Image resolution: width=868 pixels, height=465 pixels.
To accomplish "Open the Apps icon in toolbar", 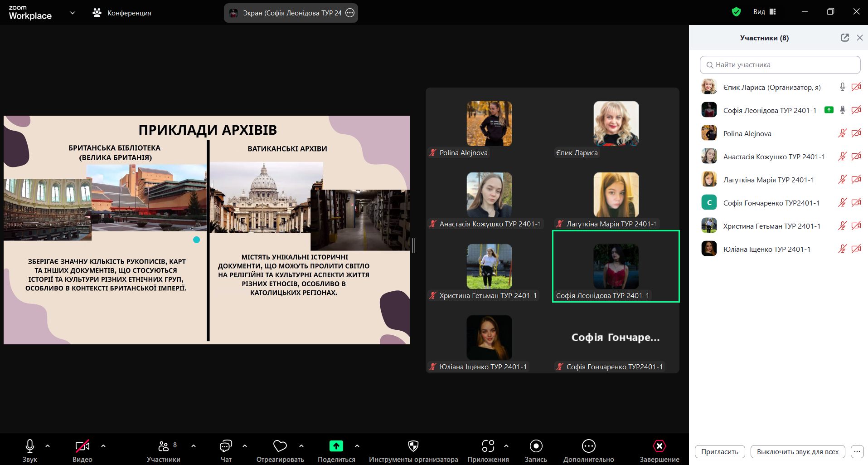I will click(488, 446).
